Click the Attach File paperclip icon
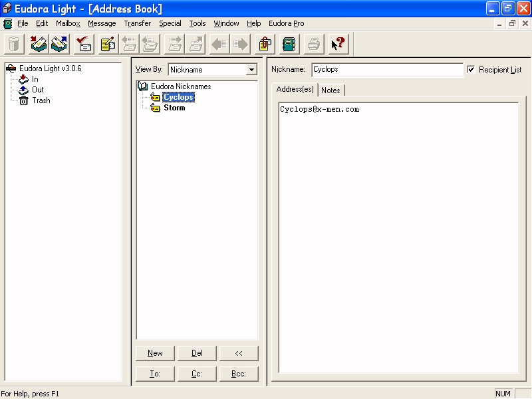 tap(265, 44)
